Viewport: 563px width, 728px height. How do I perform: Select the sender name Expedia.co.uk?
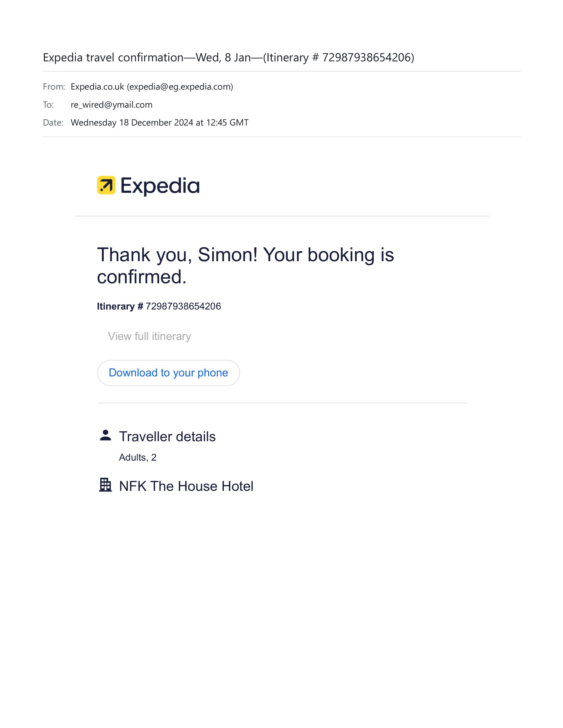click(x=97, y=87)
